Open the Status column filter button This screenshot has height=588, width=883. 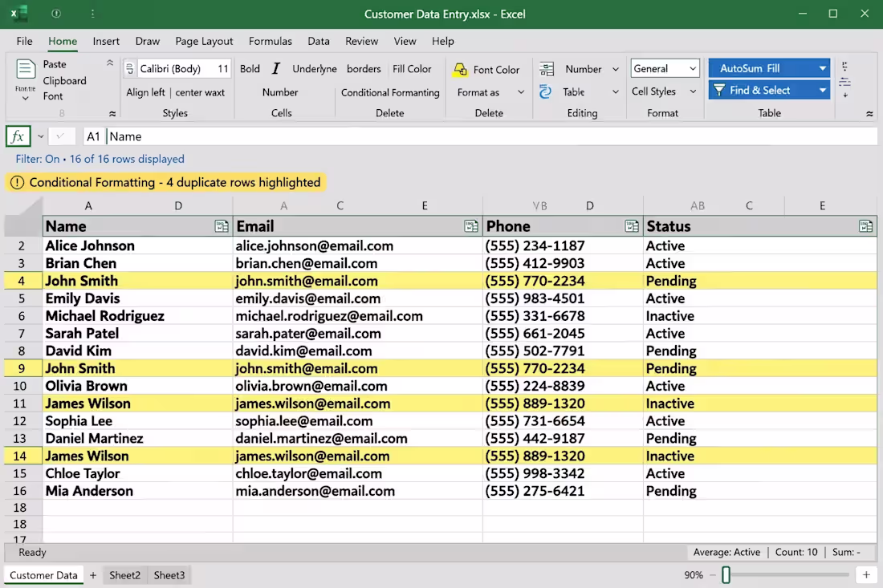click(x=865, y=226)
